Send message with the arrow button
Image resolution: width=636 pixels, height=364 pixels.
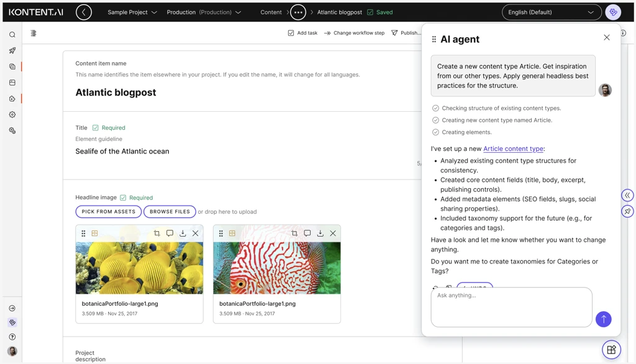coord(603,319)
